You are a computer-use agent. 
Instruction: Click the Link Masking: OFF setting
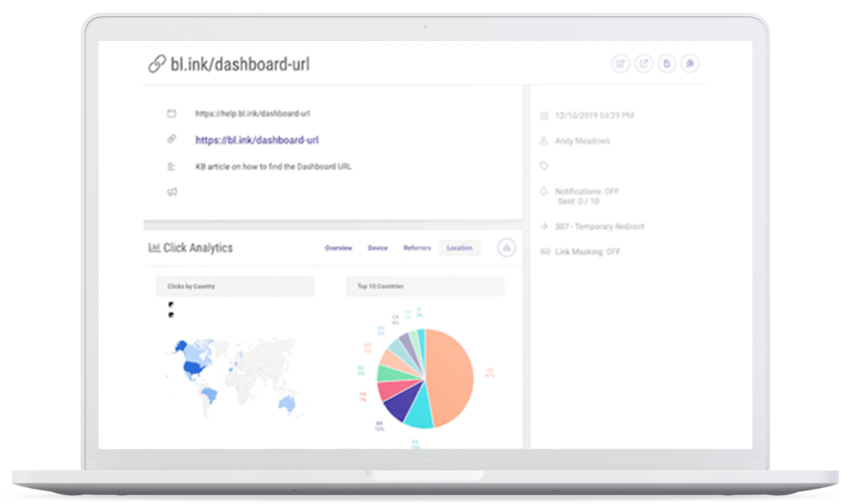[588, 252]
